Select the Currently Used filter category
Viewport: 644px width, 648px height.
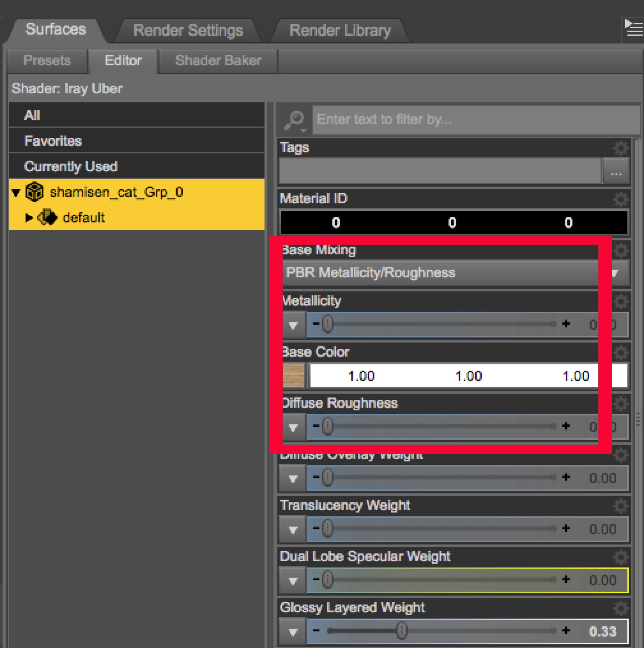coord(70,166)
